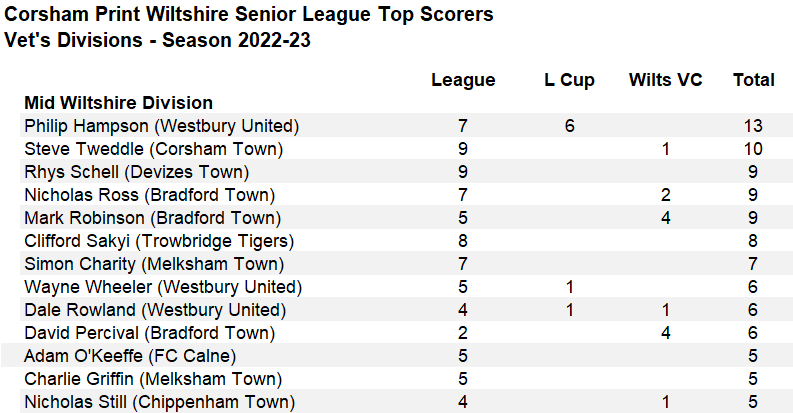The height and width of the screenshot is (413, 793).
Task: Click on Rhys Schell (Devizes Town)
Action: point(137,172)
